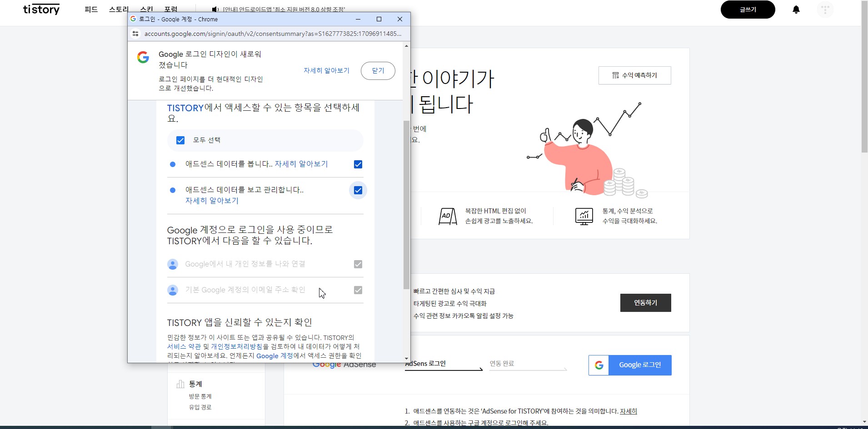
Task: Click the site info icon in popup address bar
Action: coord(135,34)
